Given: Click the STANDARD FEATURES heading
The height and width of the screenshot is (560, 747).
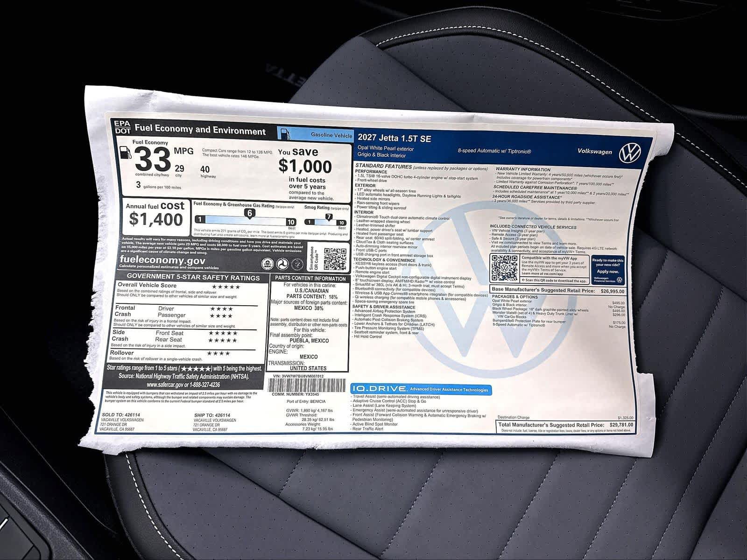Looking at the screenshot, I should [383, 166].
